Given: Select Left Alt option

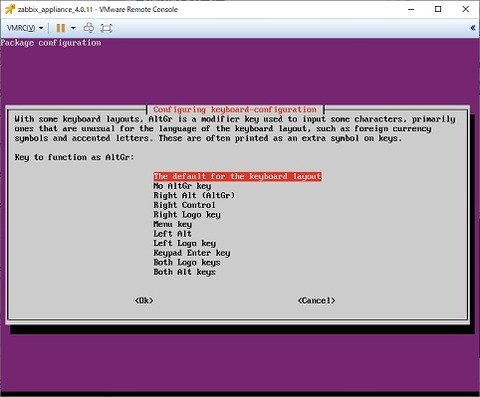Looking at the screenshot, I should (172, 234).
